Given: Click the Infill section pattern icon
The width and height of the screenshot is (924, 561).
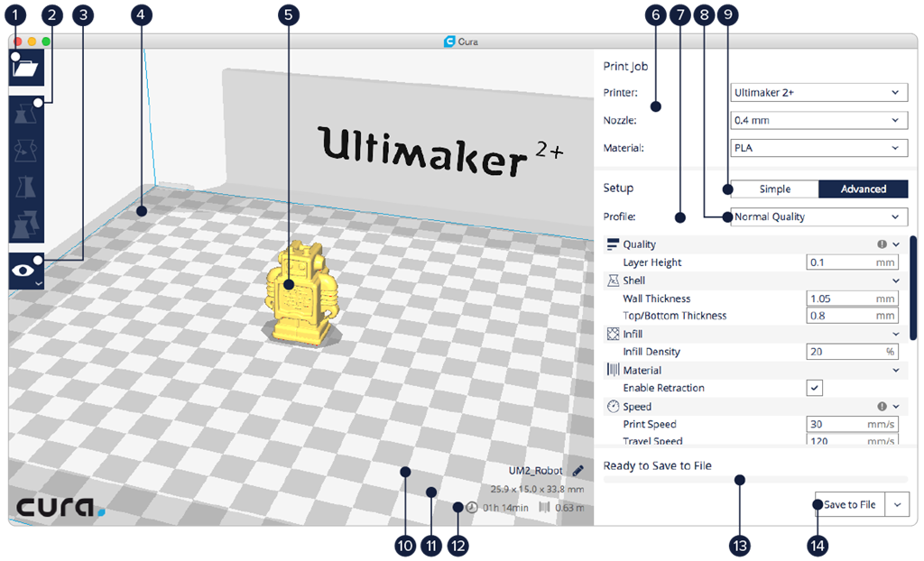Looking at the screenshot, I should tap(613, 334).
